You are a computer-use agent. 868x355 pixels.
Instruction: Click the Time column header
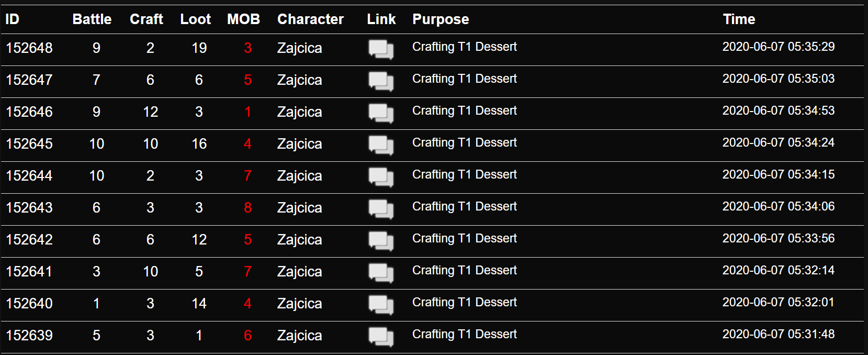pyautogui.click(x=739, y=19)
